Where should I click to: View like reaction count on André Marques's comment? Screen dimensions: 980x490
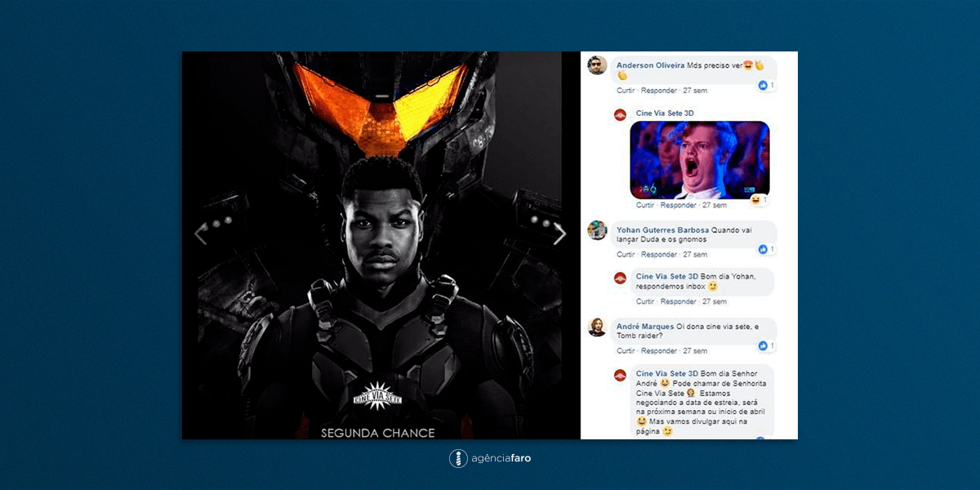[767, 346]
